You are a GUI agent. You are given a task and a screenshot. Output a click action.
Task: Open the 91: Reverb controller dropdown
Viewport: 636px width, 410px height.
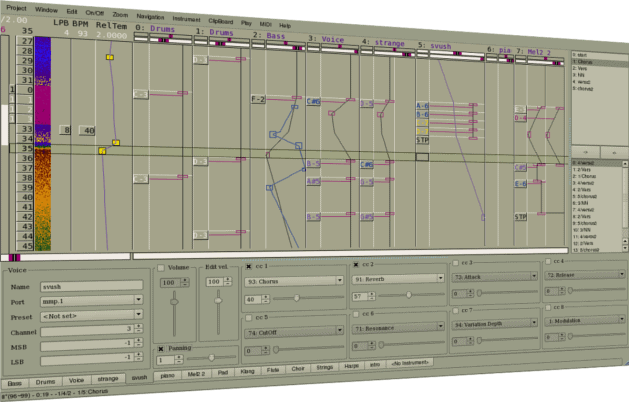pos(398,279)
